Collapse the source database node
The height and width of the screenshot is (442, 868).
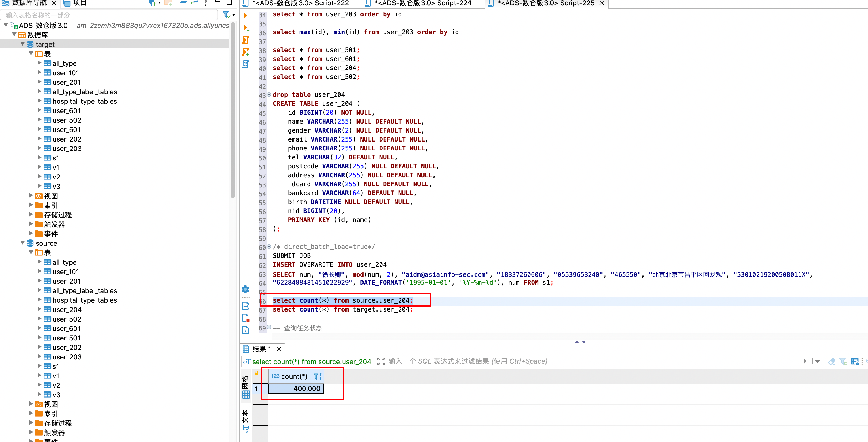(23, 243)
